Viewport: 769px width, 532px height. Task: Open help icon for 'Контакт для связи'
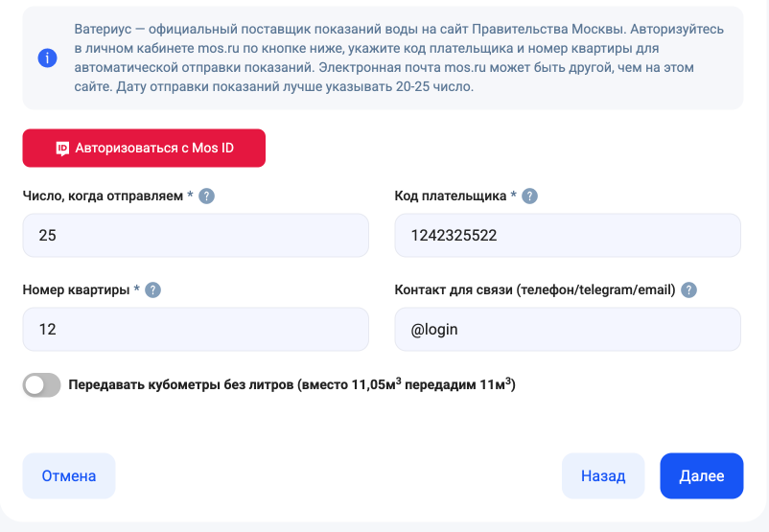[x=688, y=290]
